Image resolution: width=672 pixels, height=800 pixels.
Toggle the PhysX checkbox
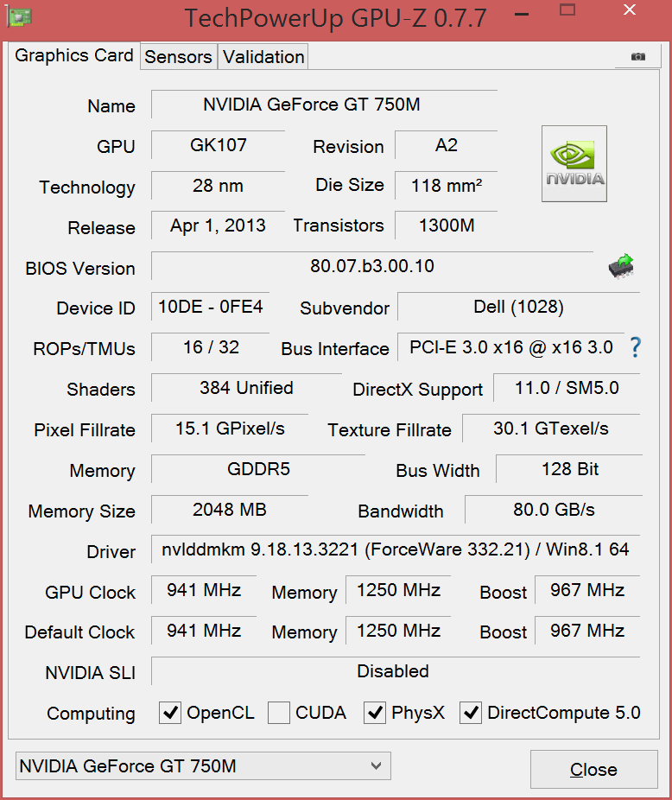pyautogui.click(x=375, y=713)
